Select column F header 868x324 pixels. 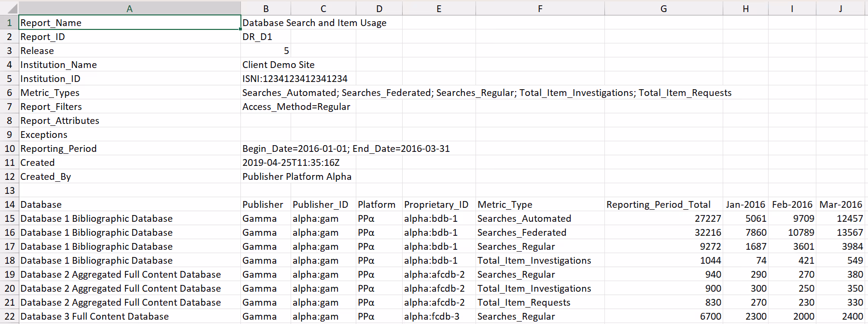540,8
